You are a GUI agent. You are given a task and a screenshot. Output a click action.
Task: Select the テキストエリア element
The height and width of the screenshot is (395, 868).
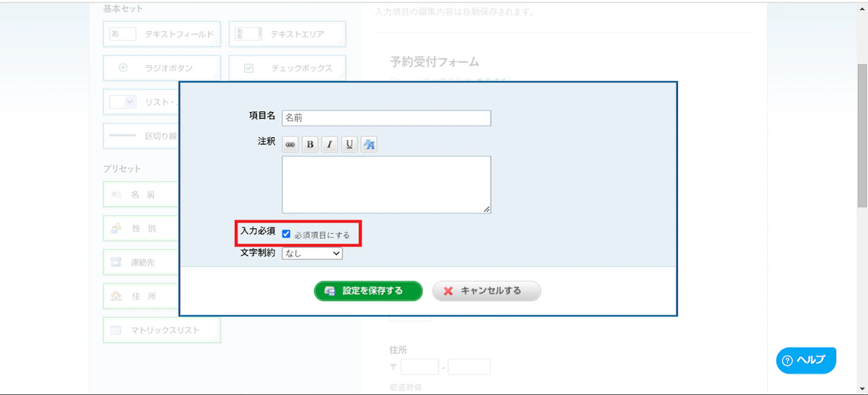287,34
